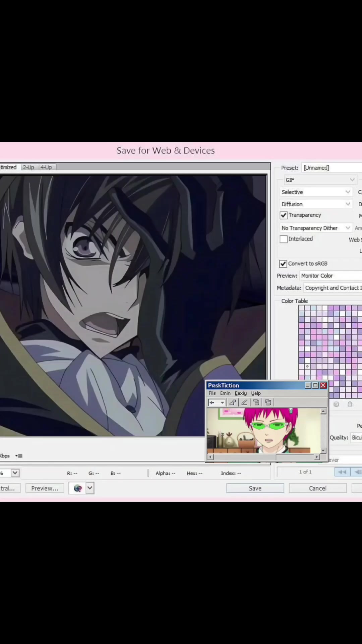
Task: Click the PraskTiction vertical scrollbar track
Action: point(323,431)
